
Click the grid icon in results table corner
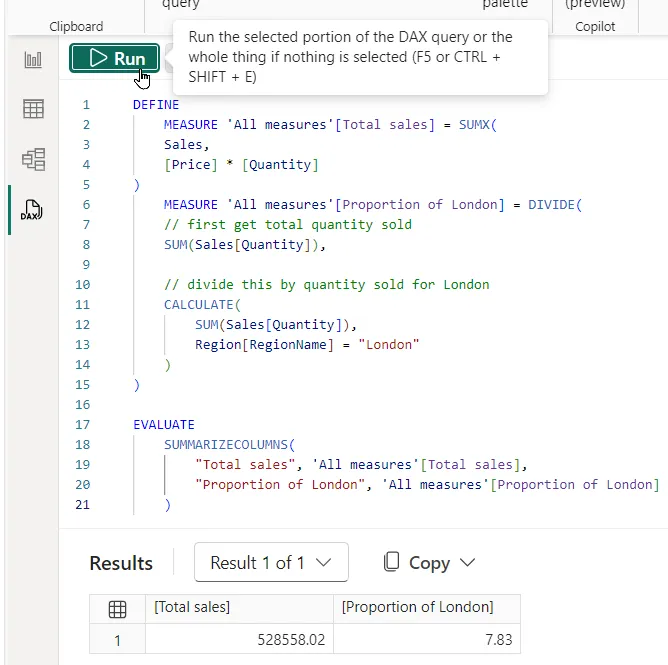point(117,608)
